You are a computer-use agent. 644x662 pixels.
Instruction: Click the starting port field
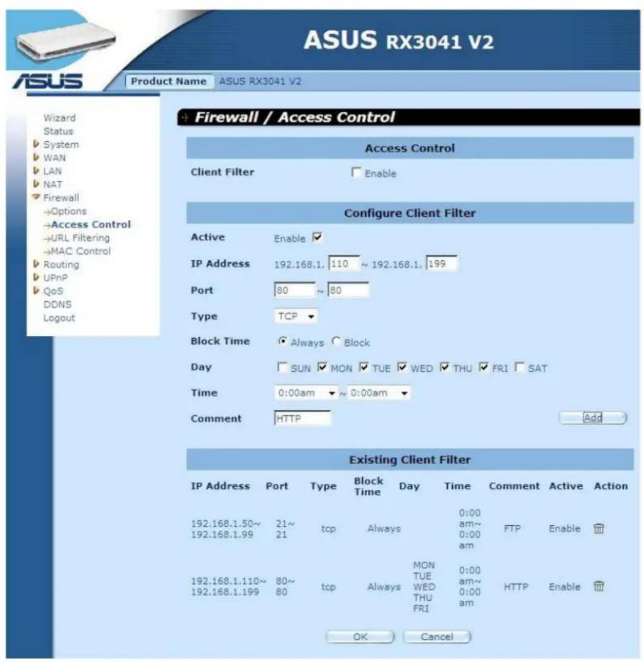[x=295, y=291]
